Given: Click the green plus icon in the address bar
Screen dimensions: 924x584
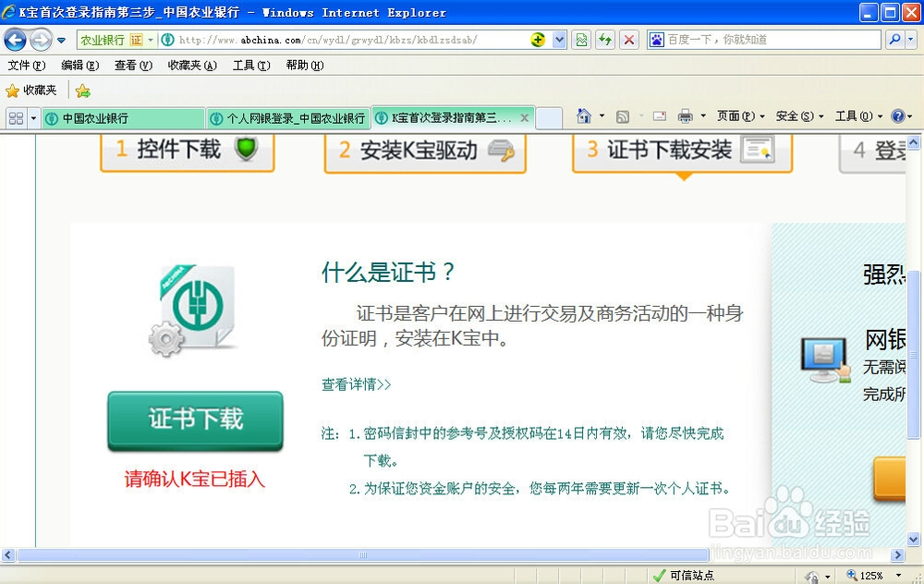Looking at the screenshot, I should (538, 40).
